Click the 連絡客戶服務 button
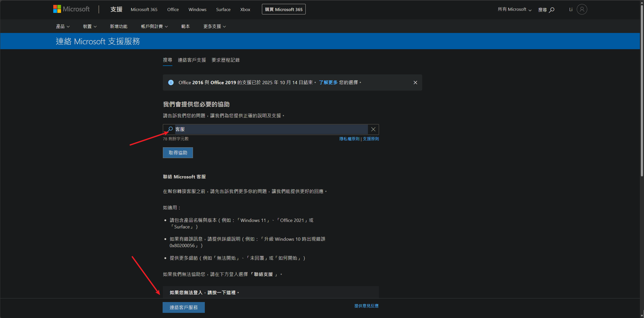The width and height of the screenshot is (644, 318). click(184, 308)
